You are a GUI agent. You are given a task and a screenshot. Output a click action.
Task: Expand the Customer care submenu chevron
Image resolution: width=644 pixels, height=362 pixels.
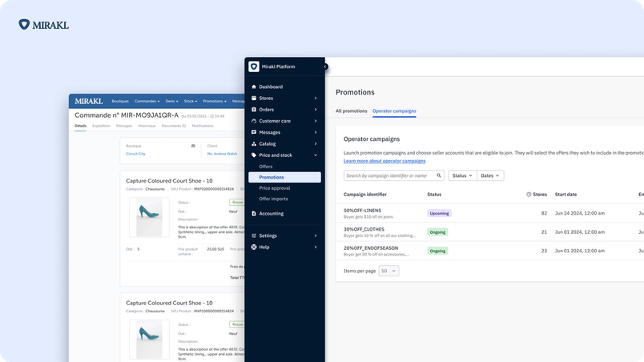click(x=316, y=121)
